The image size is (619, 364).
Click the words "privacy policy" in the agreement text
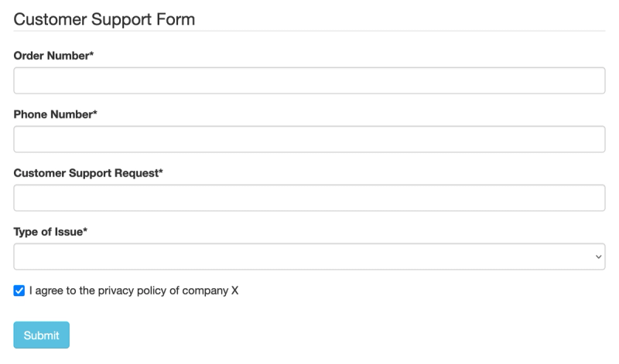pos(121,291)
